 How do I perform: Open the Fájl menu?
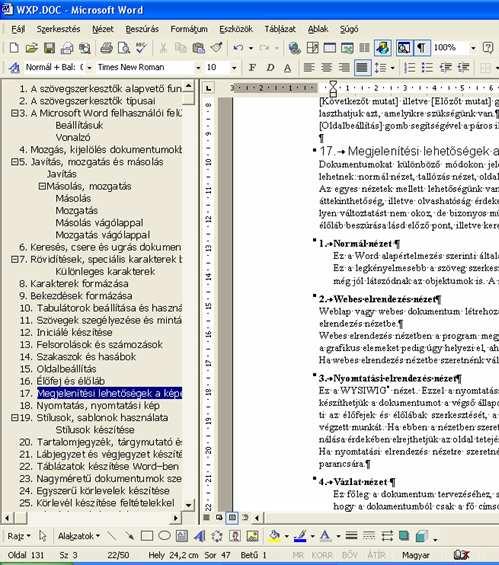coord(18,29)
